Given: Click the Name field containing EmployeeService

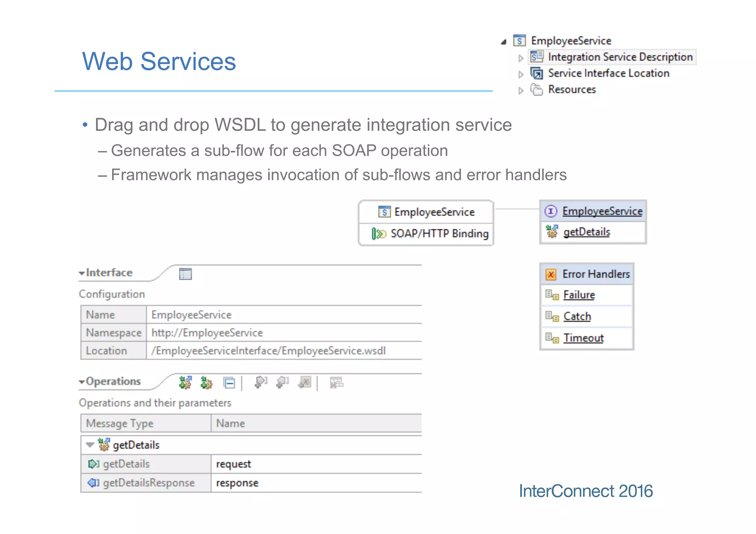Looking at the screenshot, I should [x=284, y=314].
